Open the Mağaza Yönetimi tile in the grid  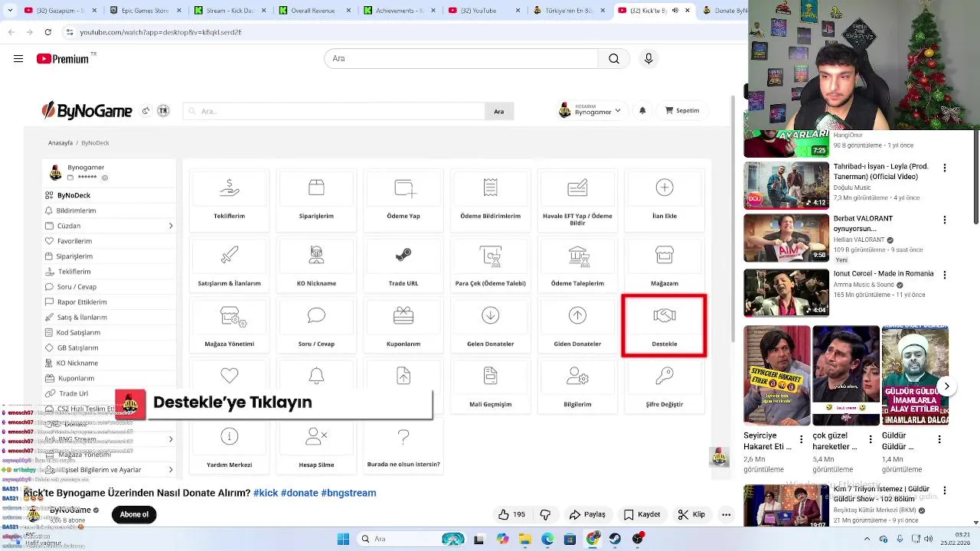tap(229, 325)
